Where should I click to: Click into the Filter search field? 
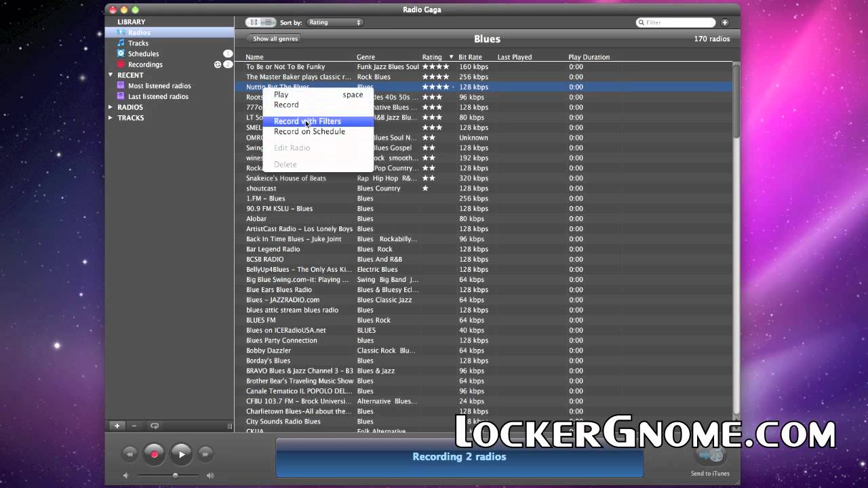(675, 22)
